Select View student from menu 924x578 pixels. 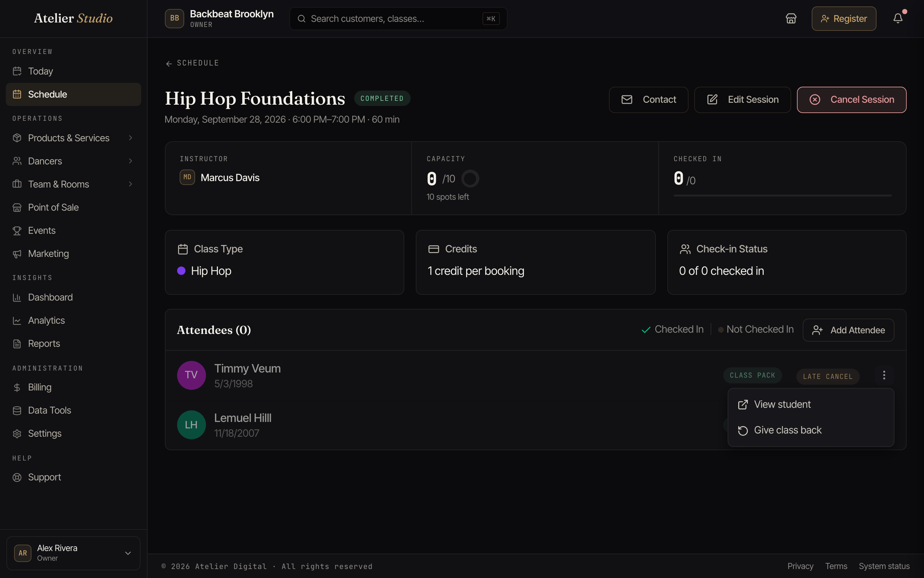coord(811,405)
